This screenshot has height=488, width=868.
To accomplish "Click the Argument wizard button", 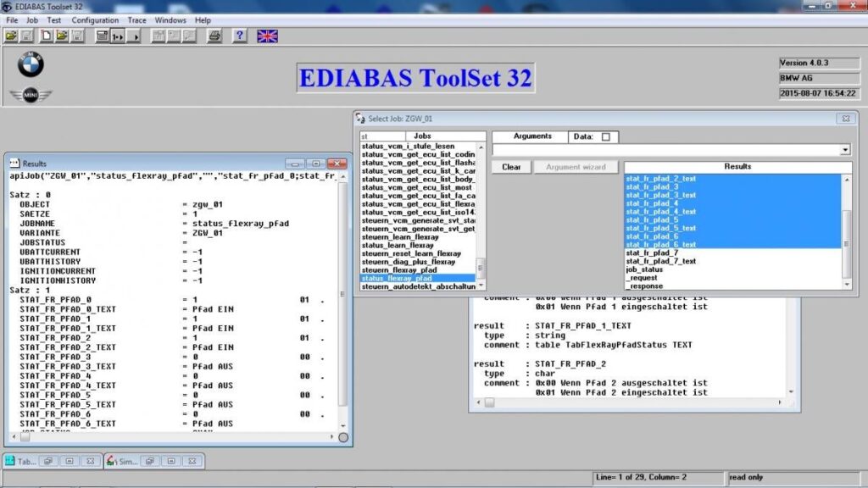I will [x=576, y=167].
